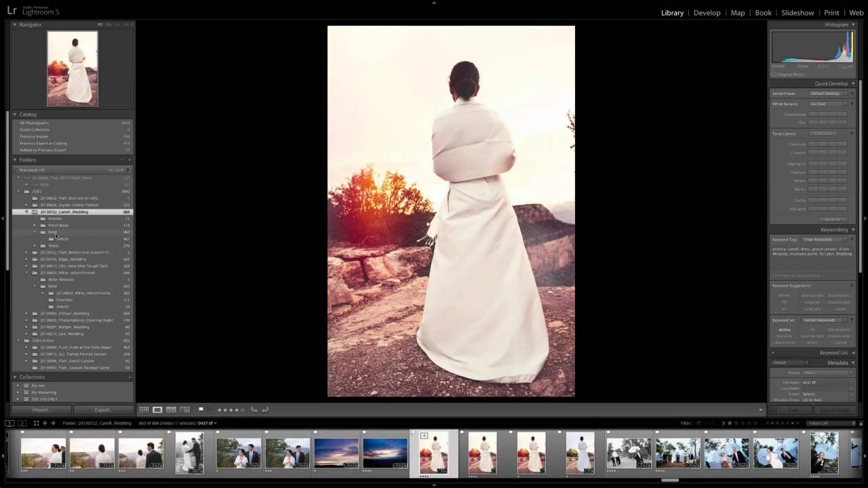The height and width of the screenshot is (488, 868).
Task: Open the Filters Off dropdown
Action: click(x=832, y=423)
